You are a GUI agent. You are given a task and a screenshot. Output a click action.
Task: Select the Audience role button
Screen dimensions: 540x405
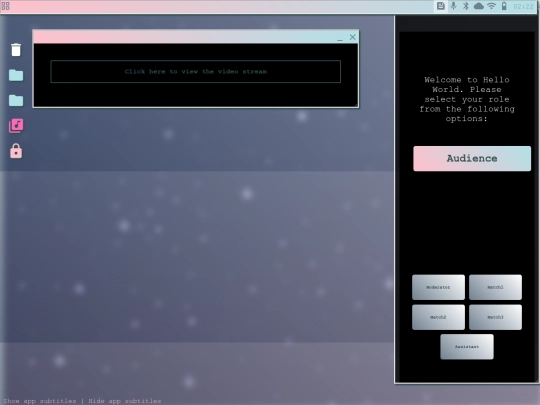tap(472, 158)
